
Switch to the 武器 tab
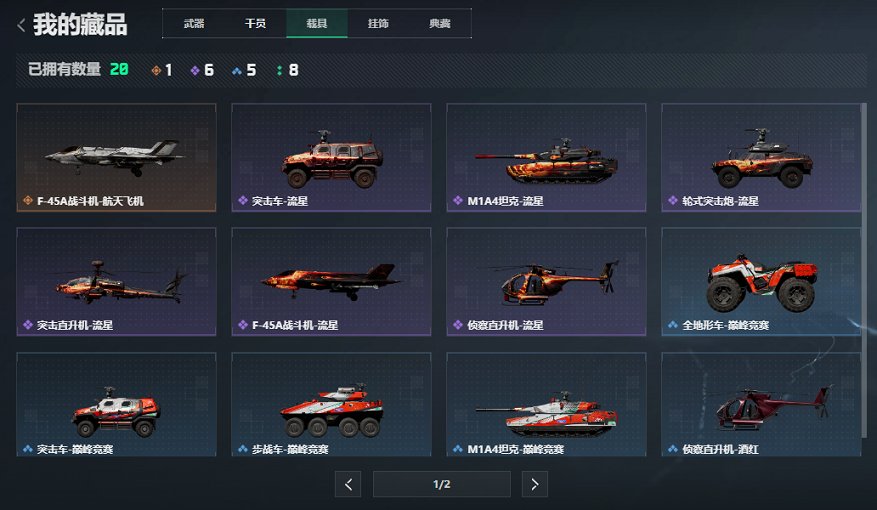pyautogui.click(x=194, y=23)
